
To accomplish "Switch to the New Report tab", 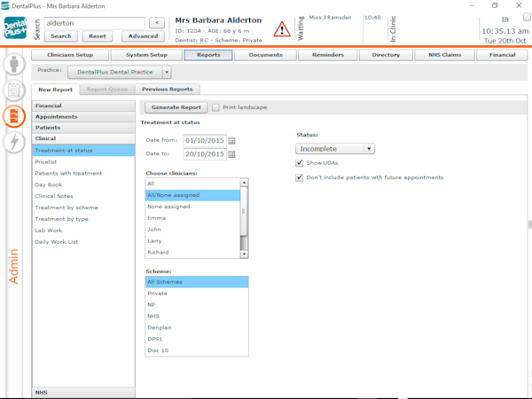I will click(55, 90).
